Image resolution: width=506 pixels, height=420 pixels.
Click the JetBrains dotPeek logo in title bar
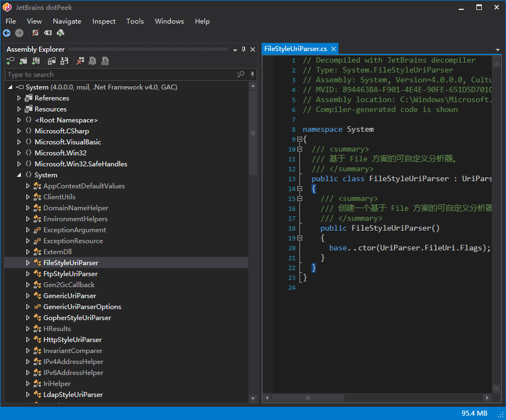point(7,7)
